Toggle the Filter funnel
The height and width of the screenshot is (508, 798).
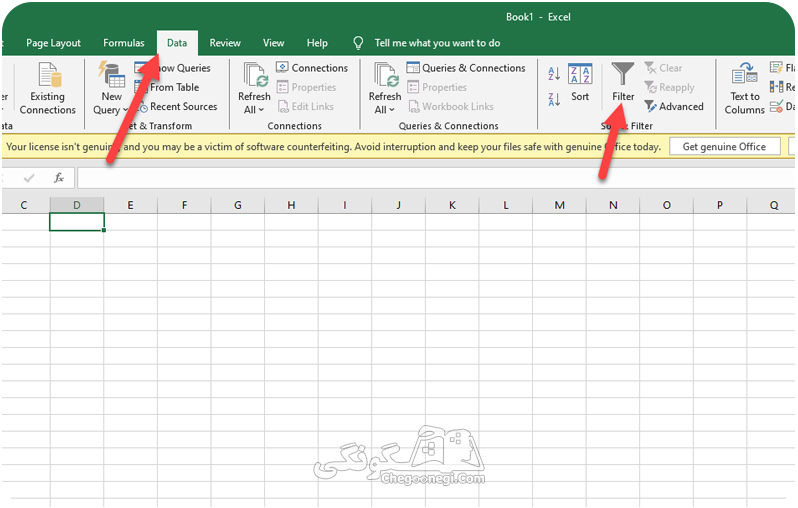coord(623,82)
